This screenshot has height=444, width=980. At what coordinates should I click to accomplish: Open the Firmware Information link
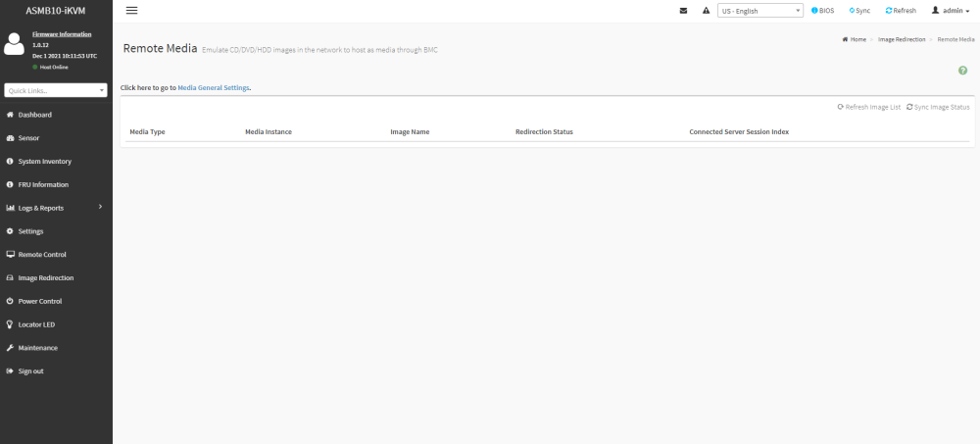coord(62,34)
